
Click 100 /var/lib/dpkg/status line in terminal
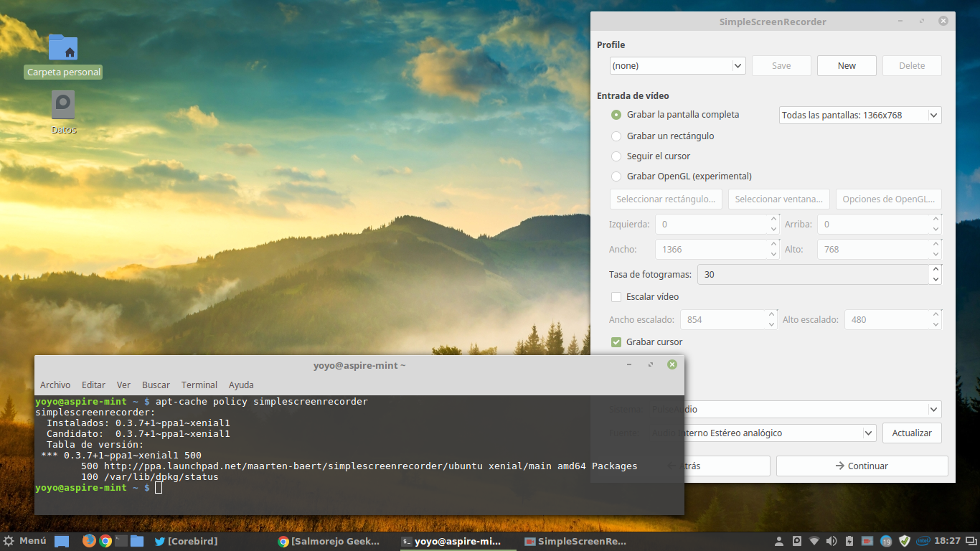(x=150, y=477)
